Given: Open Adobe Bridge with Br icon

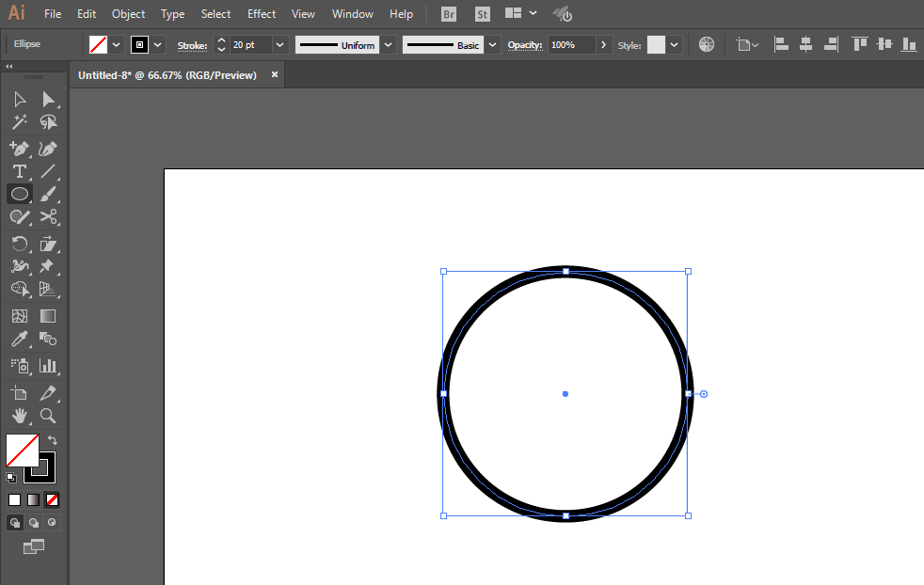Looking at the screenshot, I should (x=449, y=14).
